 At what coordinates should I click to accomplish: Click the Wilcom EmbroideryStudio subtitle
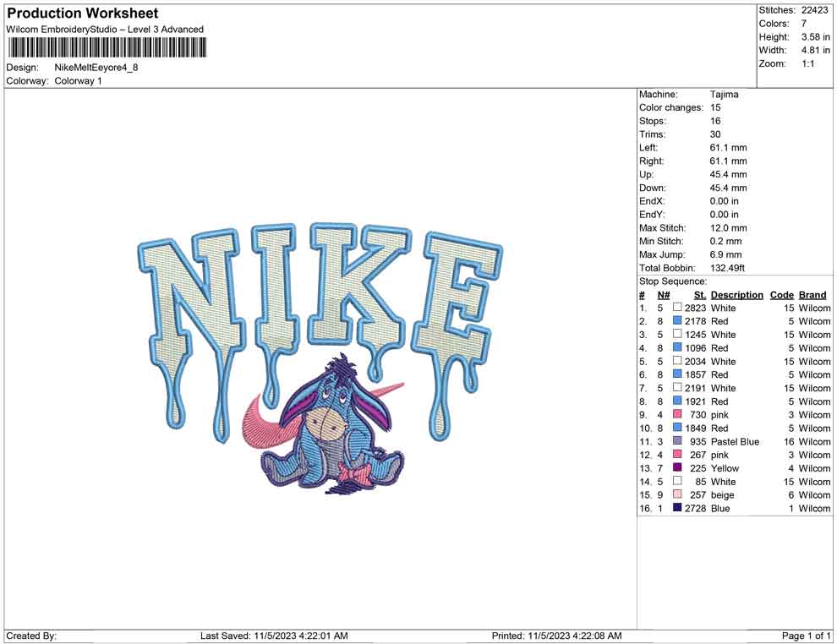coord(105,30)
